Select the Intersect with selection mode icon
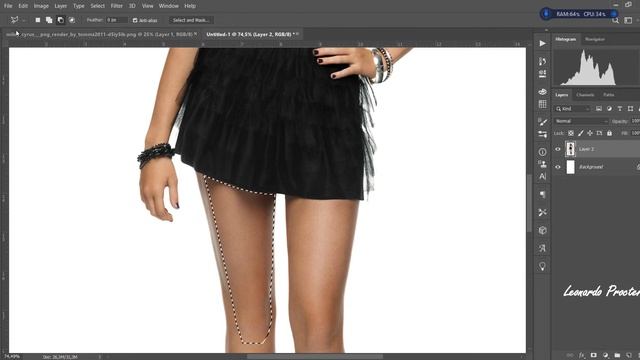This screenshot has width=640, height=360. click(x=72, y=20)
